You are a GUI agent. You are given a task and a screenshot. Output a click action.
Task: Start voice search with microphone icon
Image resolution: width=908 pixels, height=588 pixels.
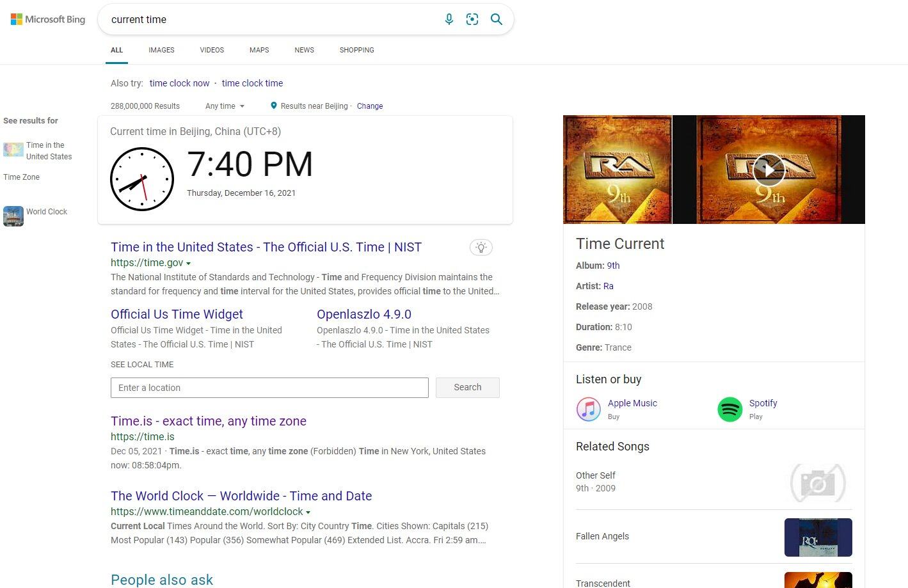[449, 19]
